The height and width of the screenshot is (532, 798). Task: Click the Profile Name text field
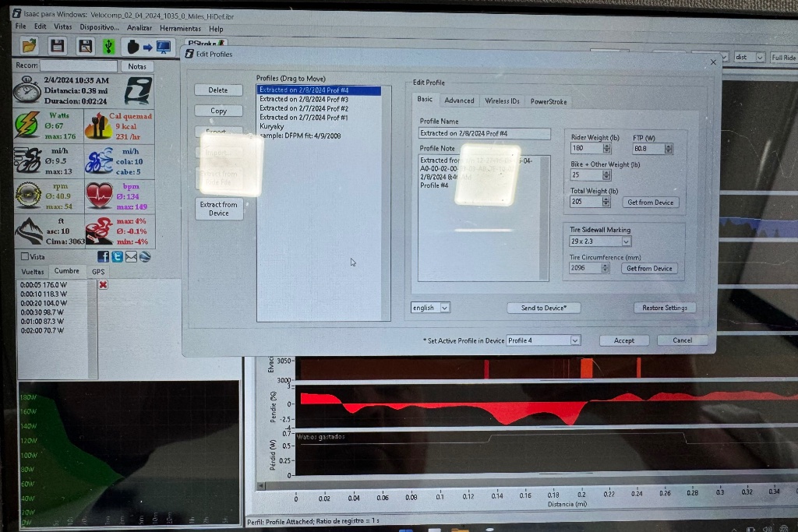click(x=484, y=133)
